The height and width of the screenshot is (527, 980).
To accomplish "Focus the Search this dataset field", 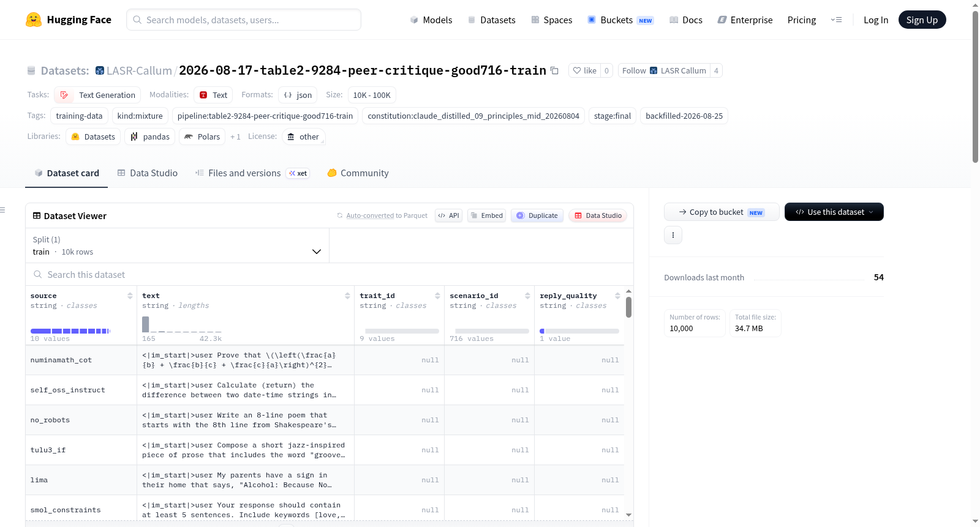I will coord(330,275).
